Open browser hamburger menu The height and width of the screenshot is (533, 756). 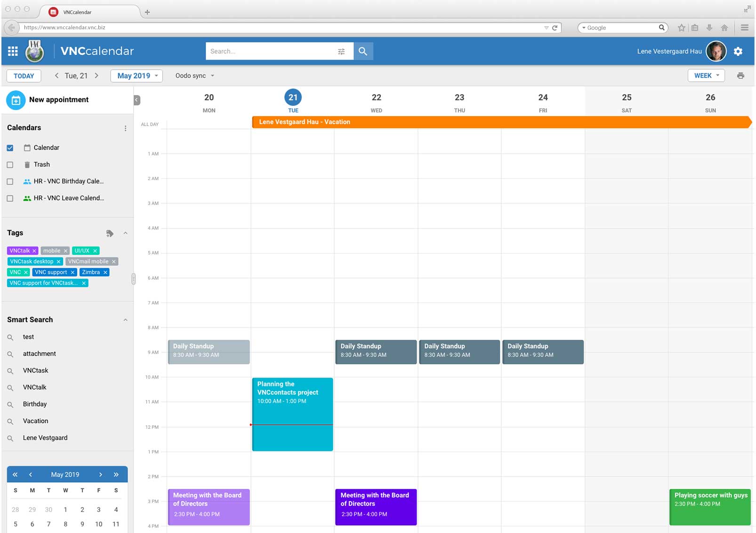pyautogui.click(x=745, y=28)
